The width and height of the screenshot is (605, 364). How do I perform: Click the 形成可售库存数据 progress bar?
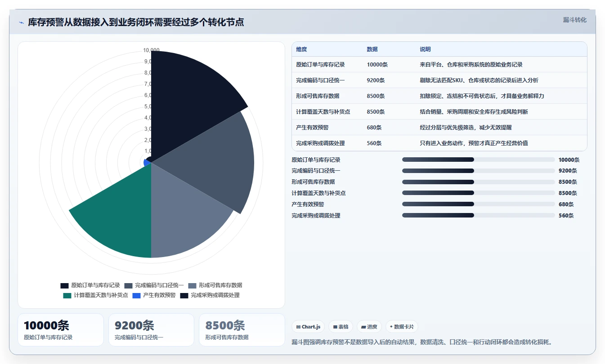tap(479, 182)
